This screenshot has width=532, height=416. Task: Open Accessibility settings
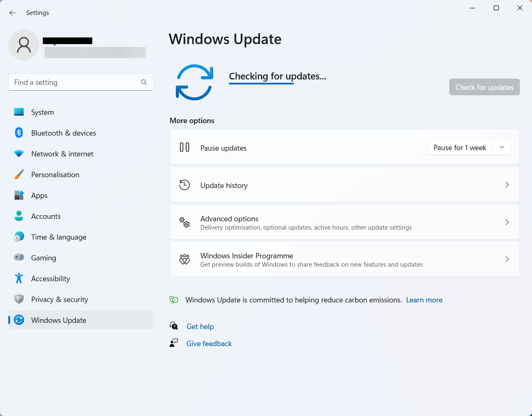click(81, 278)
